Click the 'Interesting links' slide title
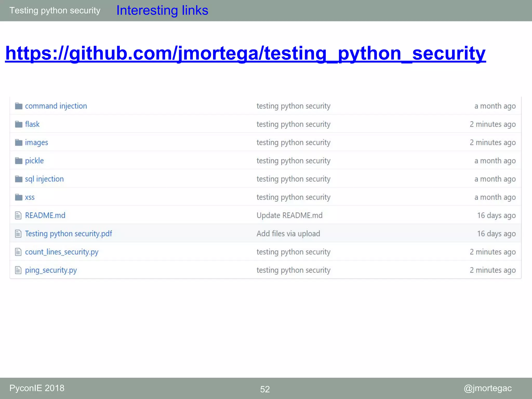 (162, 10)
